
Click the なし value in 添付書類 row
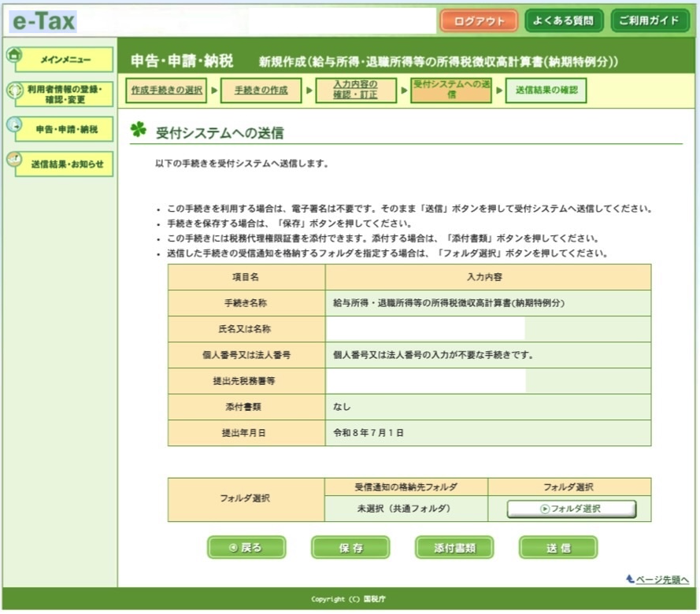(342, 407)
